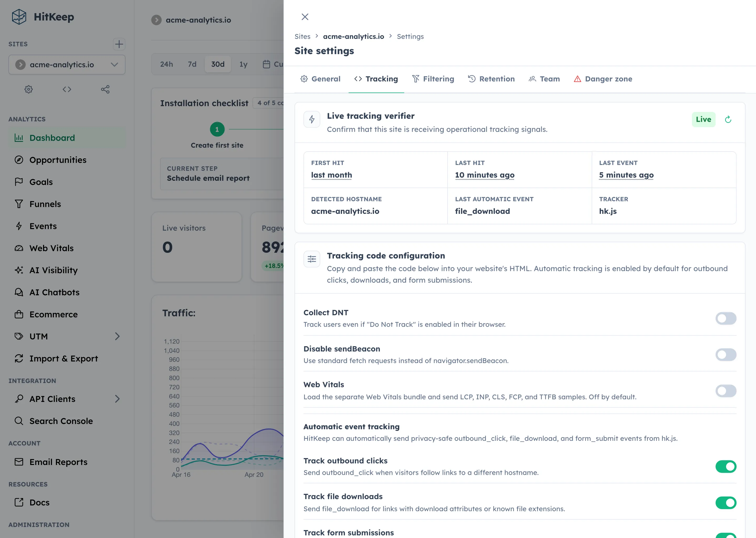Screen dimensions: 756x538
Task: Click the Ecommerce bag icon
Action: 19,314
